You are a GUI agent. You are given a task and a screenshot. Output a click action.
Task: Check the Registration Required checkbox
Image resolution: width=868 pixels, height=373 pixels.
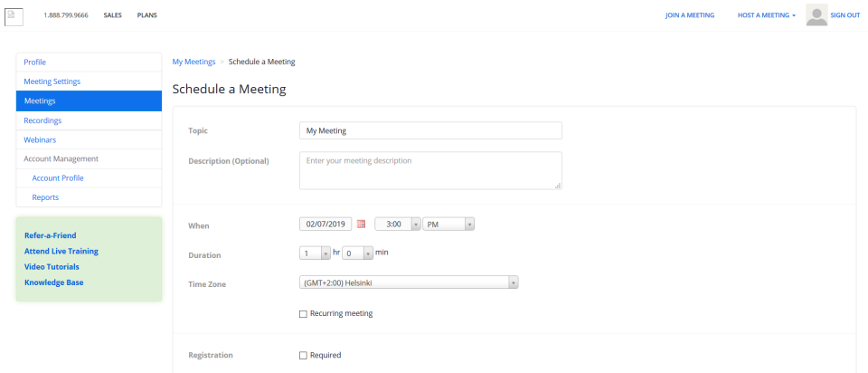(303, 356)
